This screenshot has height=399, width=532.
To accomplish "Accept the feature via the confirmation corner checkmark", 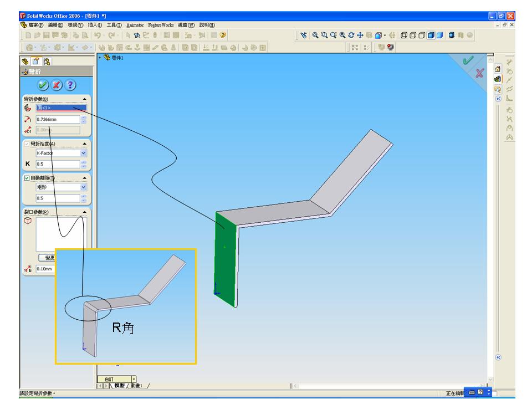I will [x=468, y=60].
